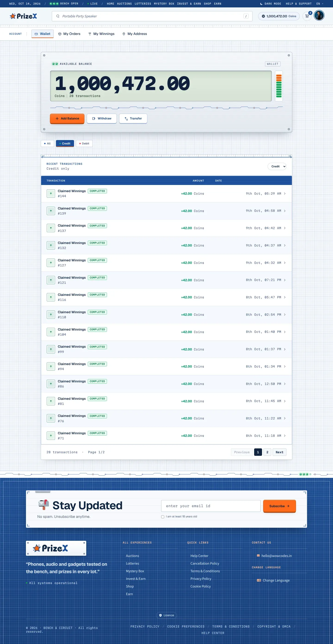This screenshot has width=333, height=644.
Task: Click the email icon beside hello@wowcodes.in
Action: (x=258, y=556)
